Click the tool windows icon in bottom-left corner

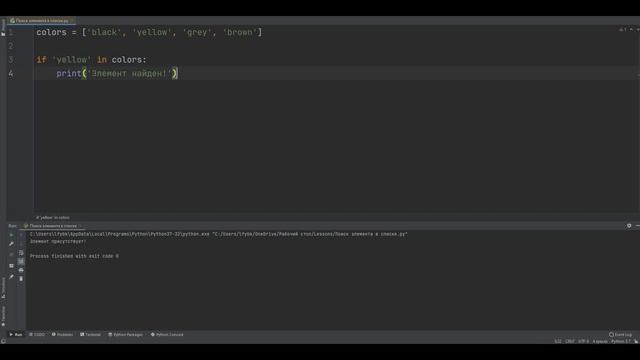click(x=3, y=341)
